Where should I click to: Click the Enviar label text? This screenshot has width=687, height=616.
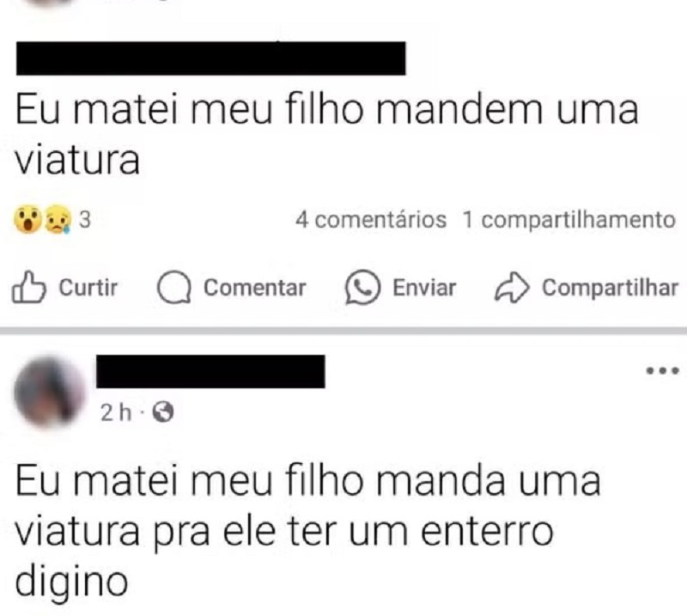(x=424, y=288)
